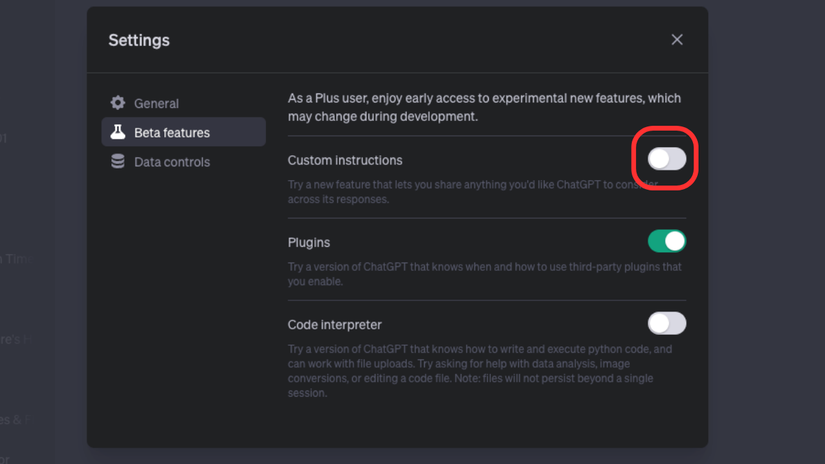Click the Plus user intro paragraph

tap(484, 107)
